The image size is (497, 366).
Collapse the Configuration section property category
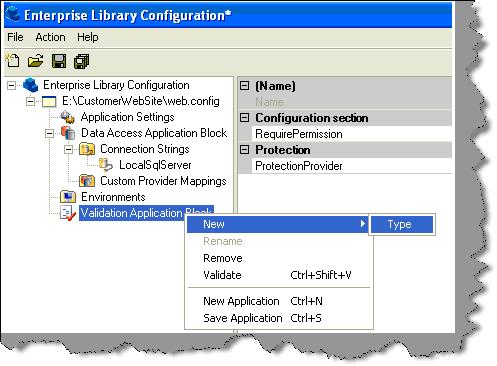point(244,118)
